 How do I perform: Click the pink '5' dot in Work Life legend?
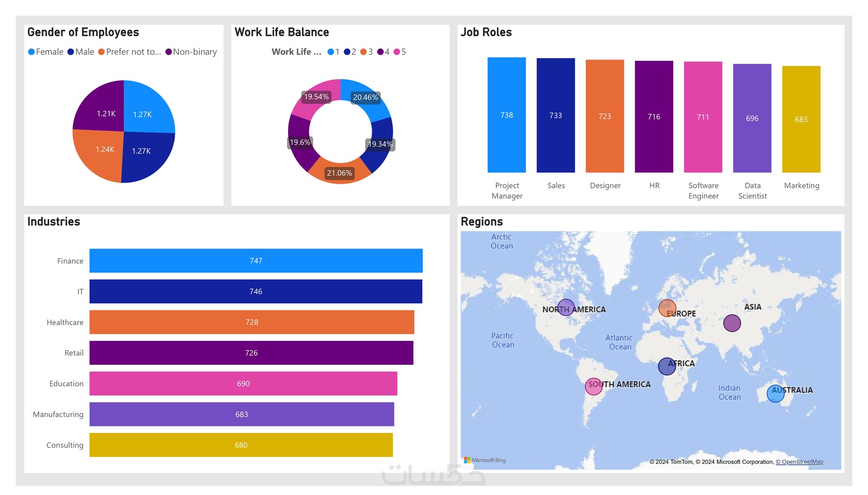click(x=396, y=52)
